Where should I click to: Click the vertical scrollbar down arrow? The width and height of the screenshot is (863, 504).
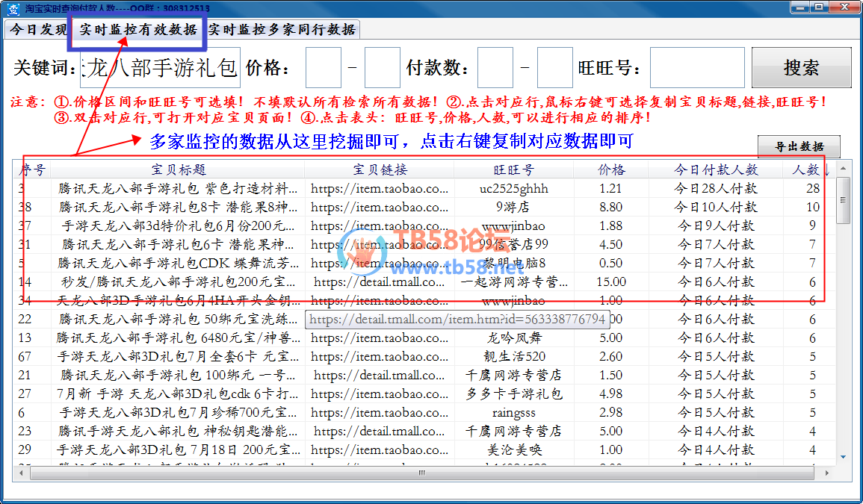tap(843, 457)
